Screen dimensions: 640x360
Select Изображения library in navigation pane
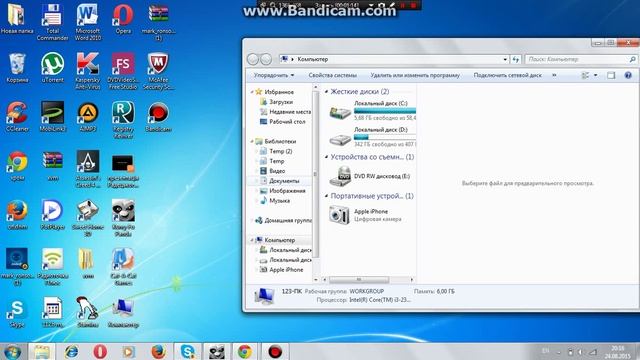(x=282, y=191)
